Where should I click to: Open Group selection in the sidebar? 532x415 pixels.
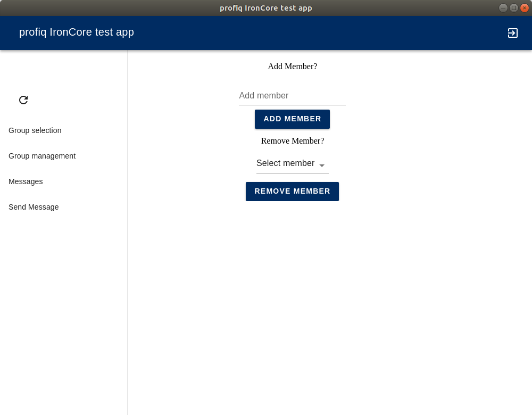pos(35,130)
